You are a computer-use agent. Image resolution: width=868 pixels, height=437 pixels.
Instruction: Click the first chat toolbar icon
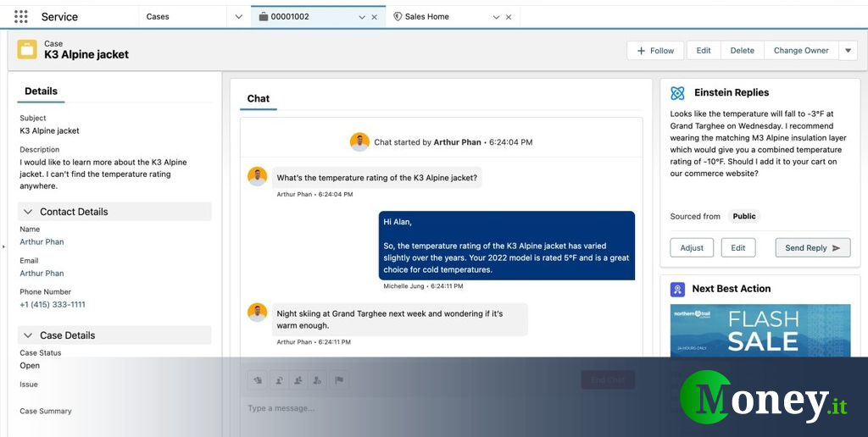[258, 380]
